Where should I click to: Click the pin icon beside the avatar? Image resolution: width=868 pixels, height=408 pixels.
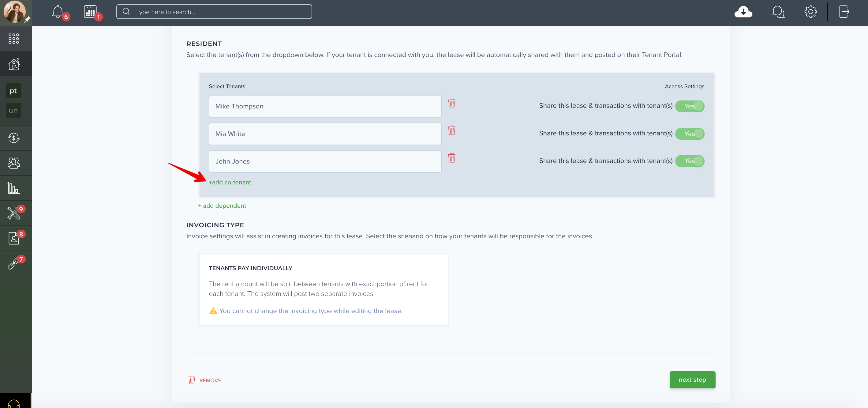(x=27, y=20)
